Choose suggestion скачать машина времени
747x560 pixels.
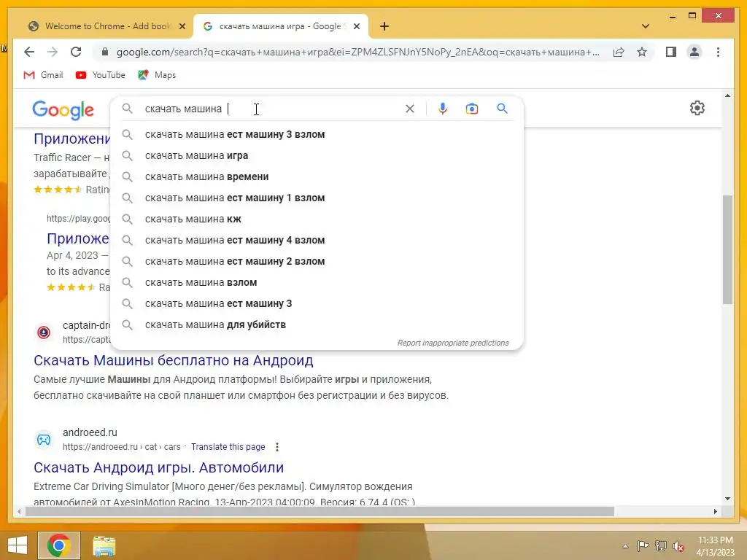tap(317, 176)
